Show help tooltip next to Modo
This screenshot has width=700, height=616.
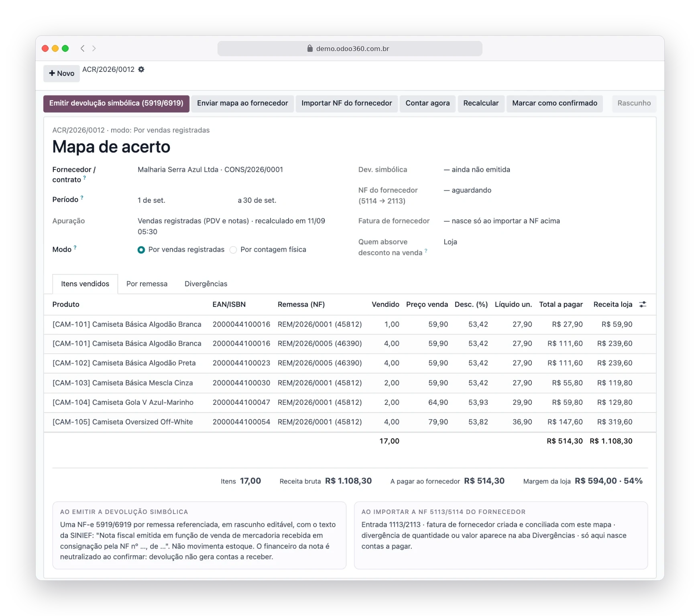(x=75, y=248)
